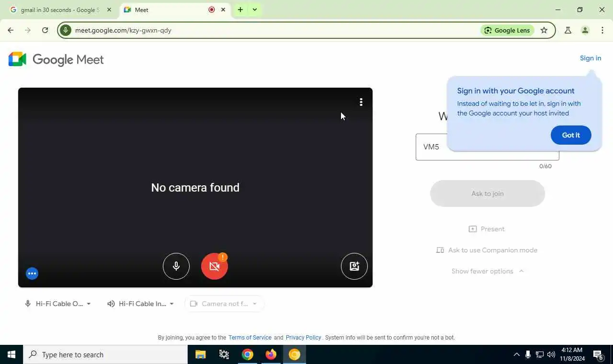Image resolution: width=613 pixels, height=364 pixels.
Task: Open the clock showing 4:12 AM
Action: [572, 354]
